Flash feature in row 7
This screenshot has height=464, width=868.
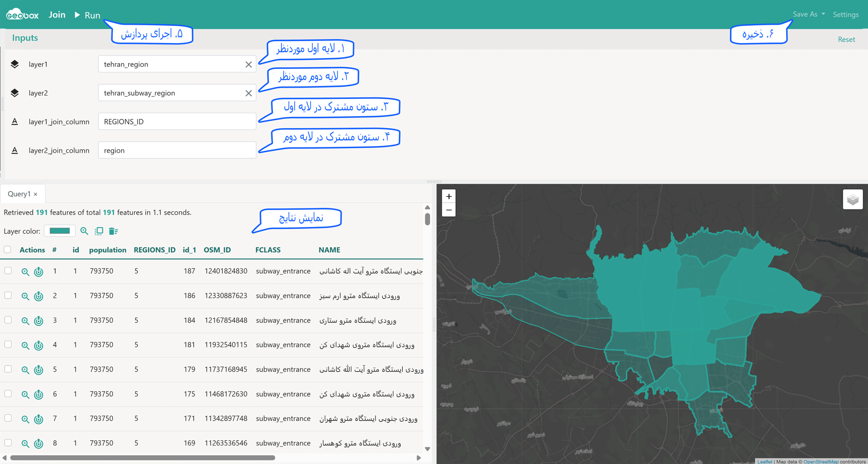coord(39,419)
